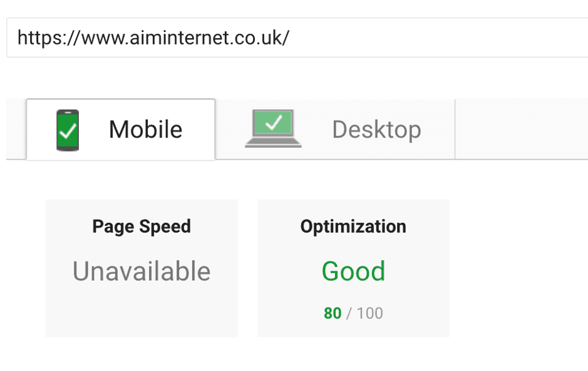Click the Unavailable page speed label
The image size is (588, 371).
point(142,271)
